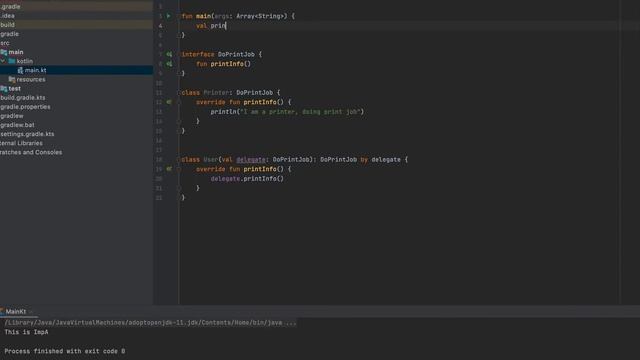Screen dimensions: 640x360
Task: Click 'delegate.printInfo()' call on line 20
Action: [x=247, y=179]
